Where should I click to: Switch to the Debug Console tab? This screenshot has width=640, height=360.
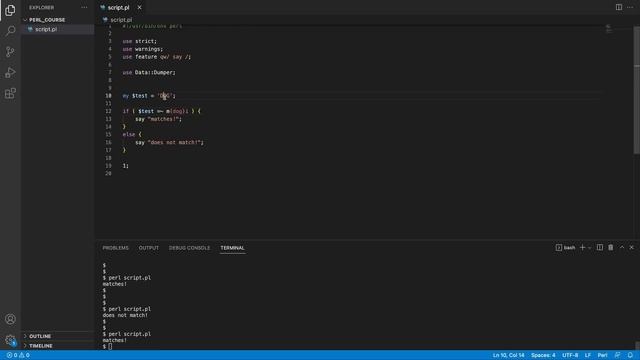pyautogui.click(x=189, y=248)
